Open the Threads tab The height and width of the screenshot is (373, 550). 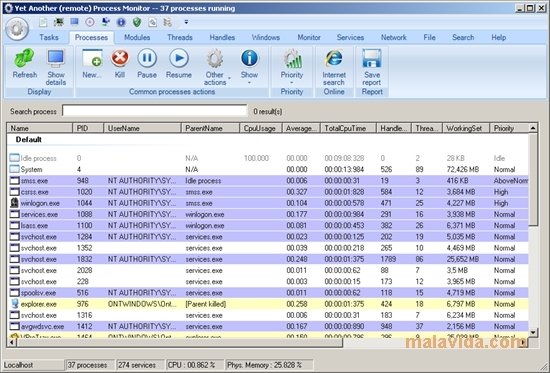tap(180, 38)
